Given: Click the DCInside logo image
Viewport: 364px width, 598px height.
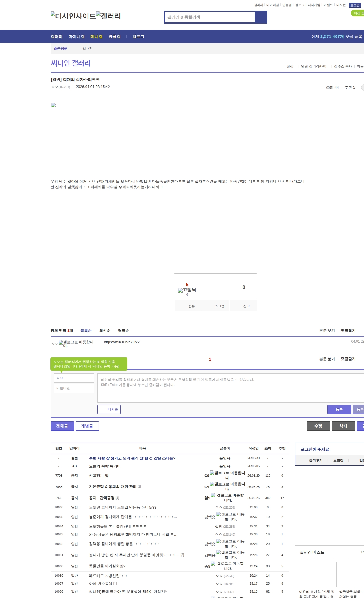Looking at the screenshot, I should [73, 16].
